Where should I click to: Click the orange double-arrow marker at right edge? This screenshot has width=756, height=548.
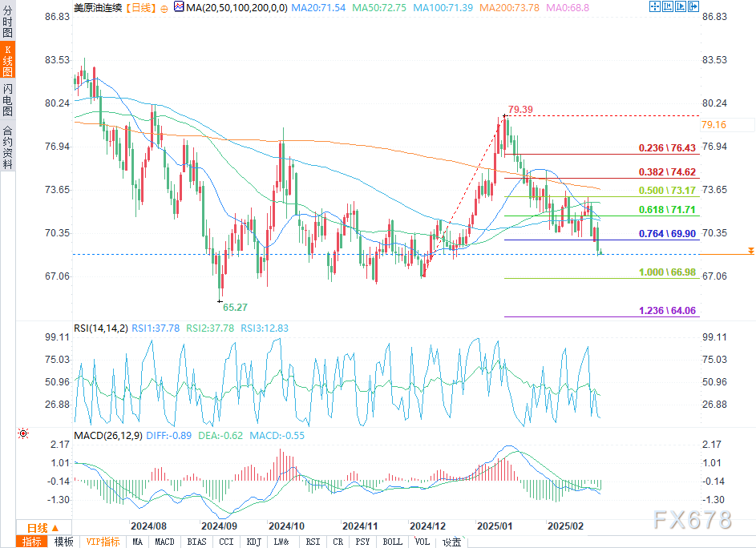[x=750, y=252]
